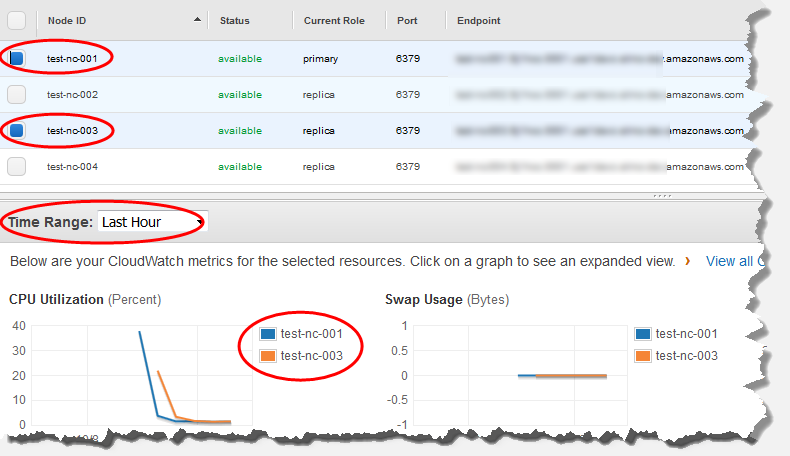
Task: Click the Current Role column header
Action: [333, 21]
